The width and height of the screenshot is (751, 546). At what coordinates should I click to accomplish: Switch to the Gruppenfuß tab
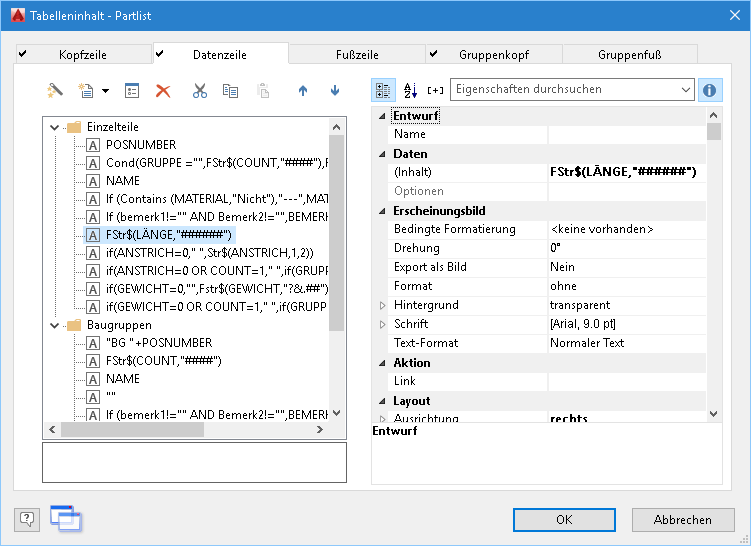point(630,54)
